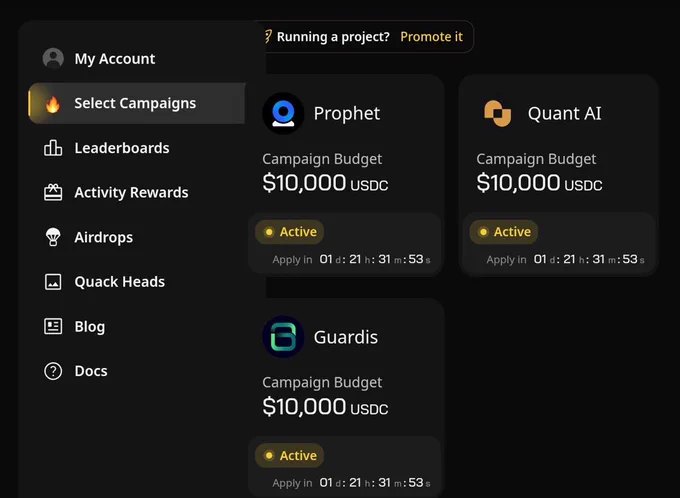
Task: Click the Docs question mark icon
Action: (53, 371)
